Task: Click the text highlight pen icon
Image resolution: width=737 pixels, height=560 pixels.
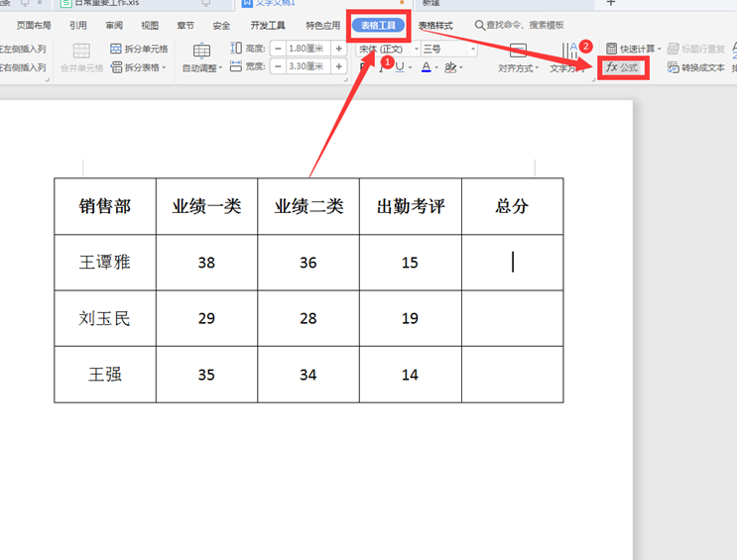Action: pyautogui.click(x=450, y=67)
